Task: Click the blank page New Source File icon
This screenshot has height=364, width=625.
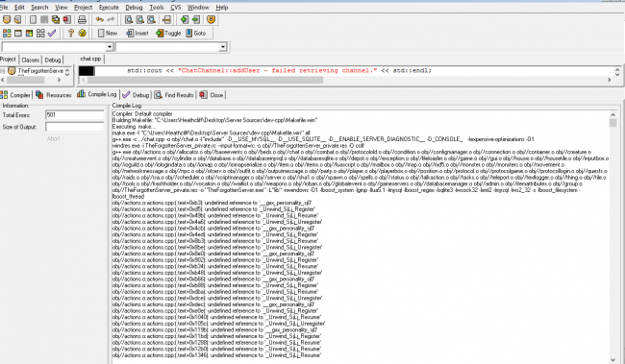Action: tap(33, 19)
